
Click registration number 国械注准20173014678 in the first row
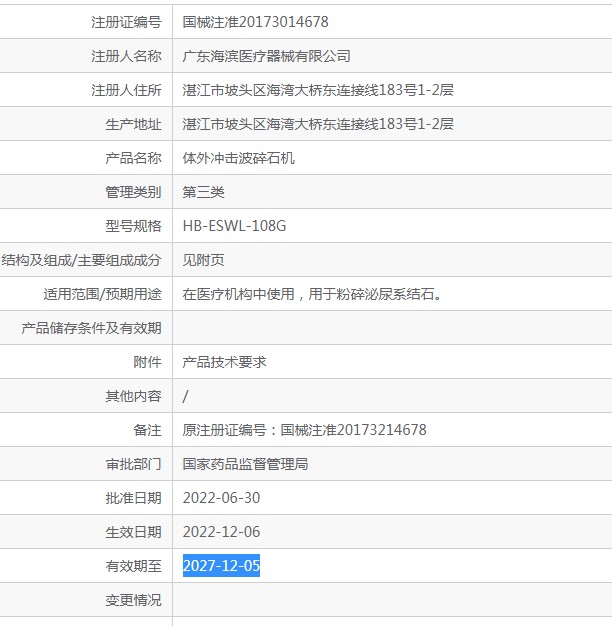(x=255, y=21)
